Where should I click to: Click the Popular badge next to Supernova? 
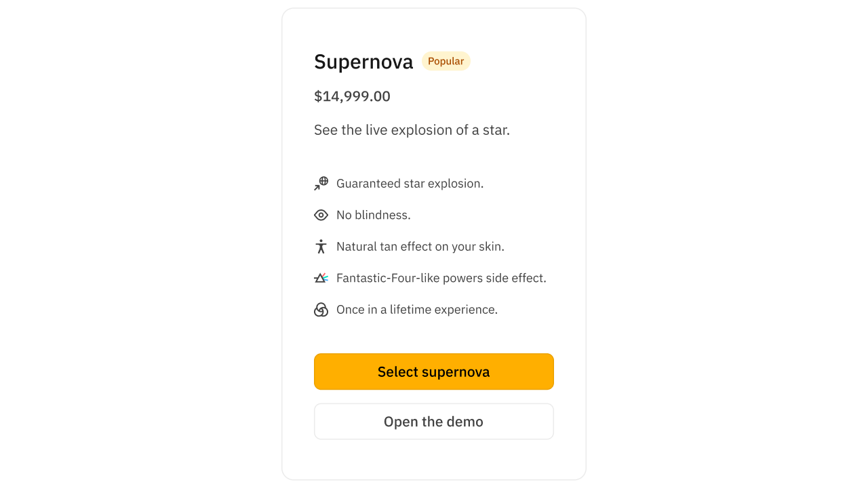click(x=446, y=61)
